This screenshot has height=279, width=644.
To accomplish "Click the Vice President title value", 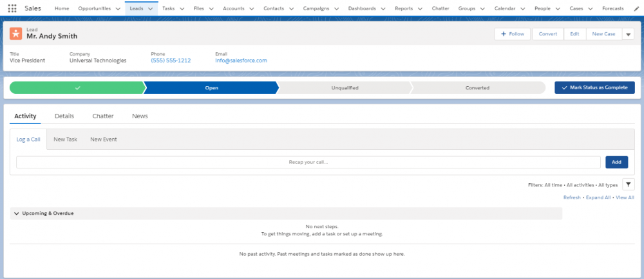I will pos(28,60).
